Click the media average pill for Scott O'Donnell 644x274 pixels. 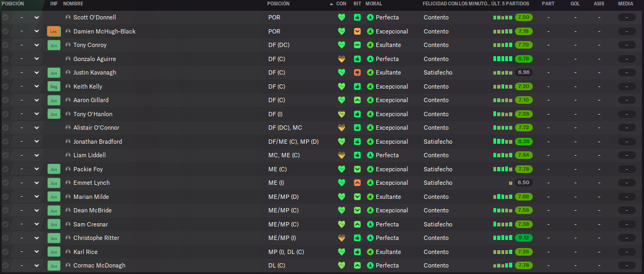(627, 17)
